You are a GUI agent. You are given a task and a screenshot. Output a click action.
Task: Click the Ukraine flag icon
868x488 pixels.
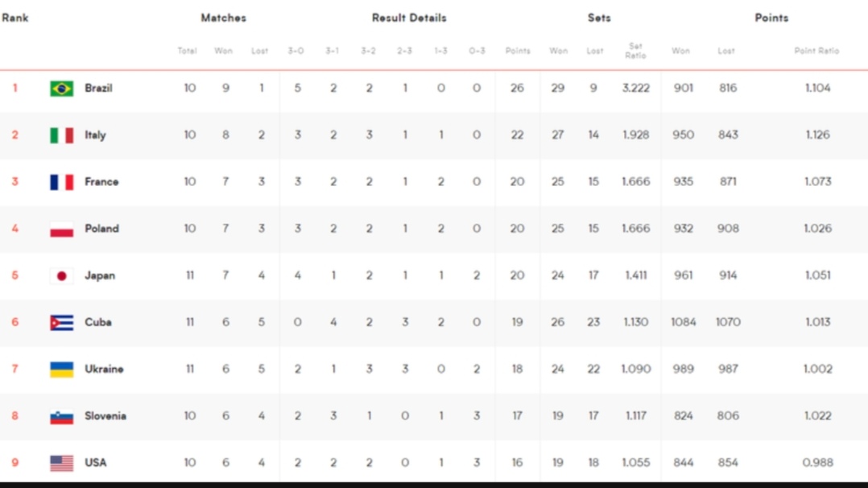61,369
